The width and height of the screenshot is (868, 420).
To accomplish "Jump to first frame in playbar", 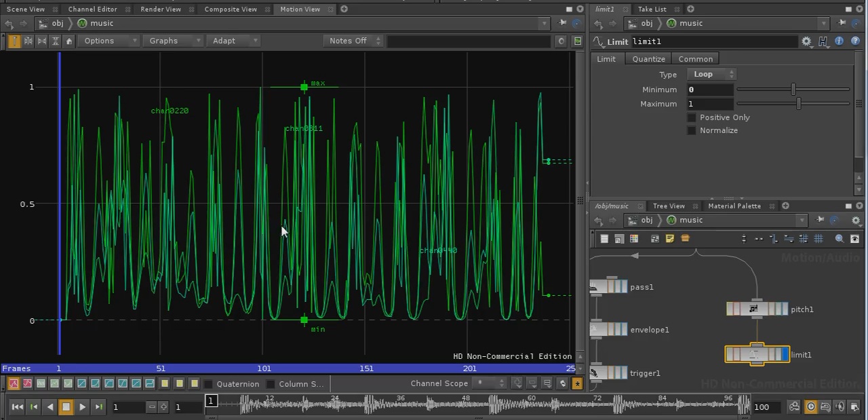I will (x=17, y=407).
